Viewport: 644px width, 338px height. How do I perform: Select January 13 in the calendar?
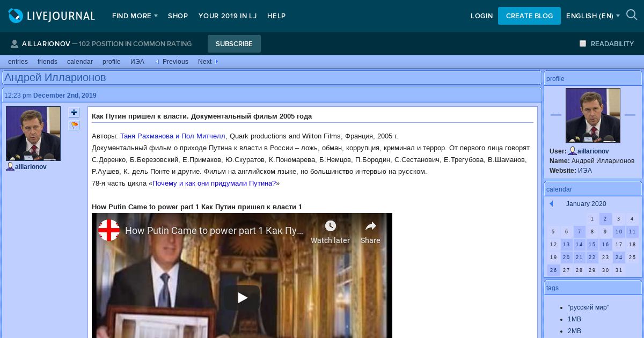tap(566, 245)
